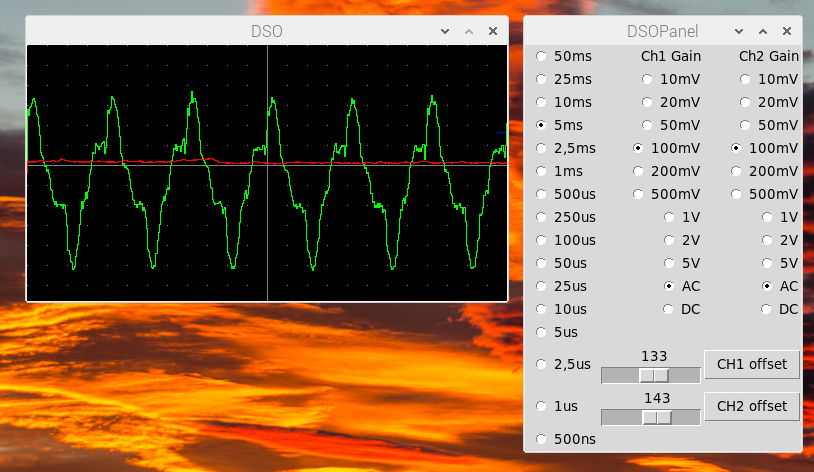Viewport: 814px width, 472px height.
Task: Set Ch2 Gain to 2V
Action: pyautogui.click(x=780, y=240)
